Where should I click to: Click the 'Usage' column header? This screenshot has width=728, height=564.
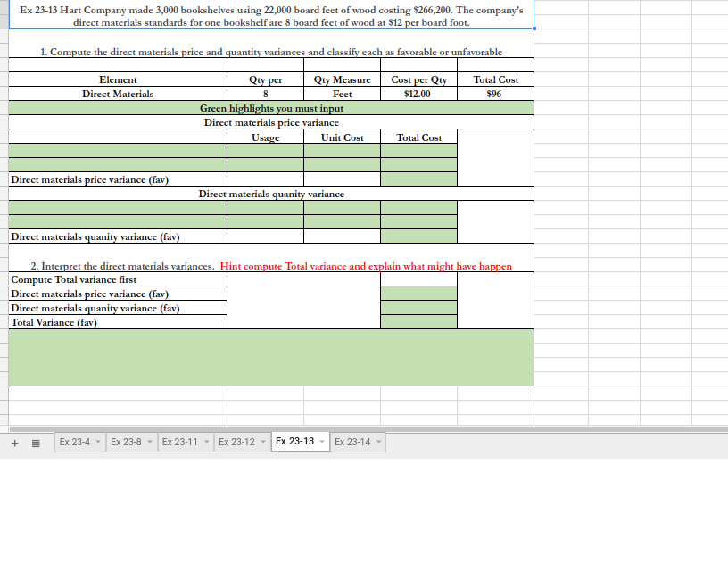point(266,137)
